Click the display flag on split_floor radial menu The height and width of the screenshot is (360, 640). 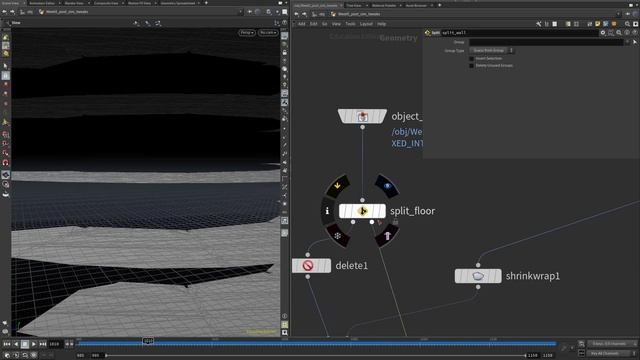(387, 186)
